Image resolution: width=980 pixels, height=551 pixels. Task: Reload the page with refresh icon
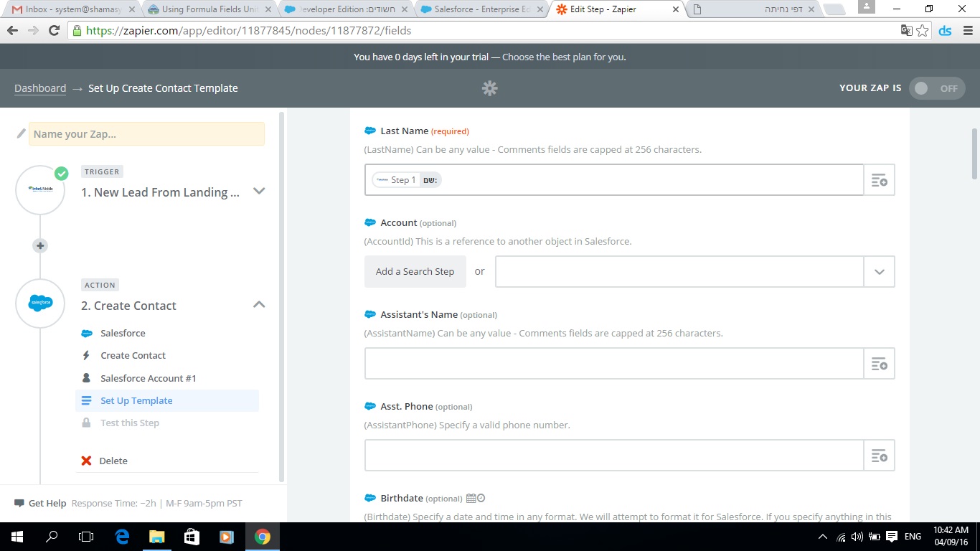point(54,31)
